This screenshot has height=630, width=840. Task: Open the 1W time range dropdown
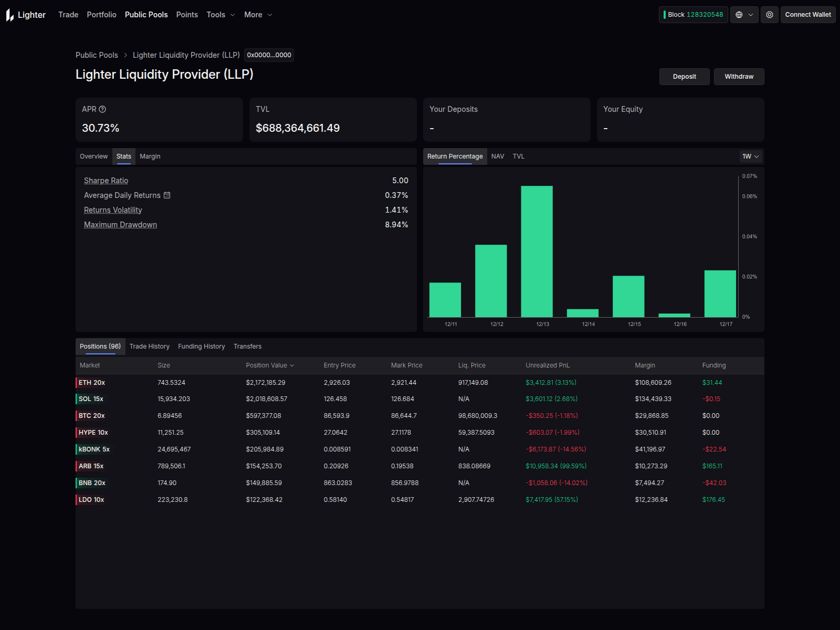point(750,156)
